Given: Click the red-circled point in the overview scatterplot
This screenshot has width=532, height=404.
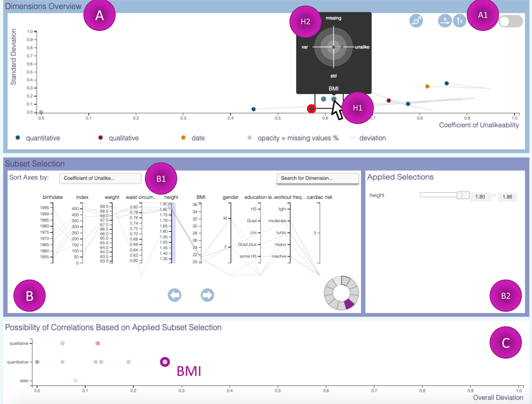Looking at the screenshot, I should [311, 109].
